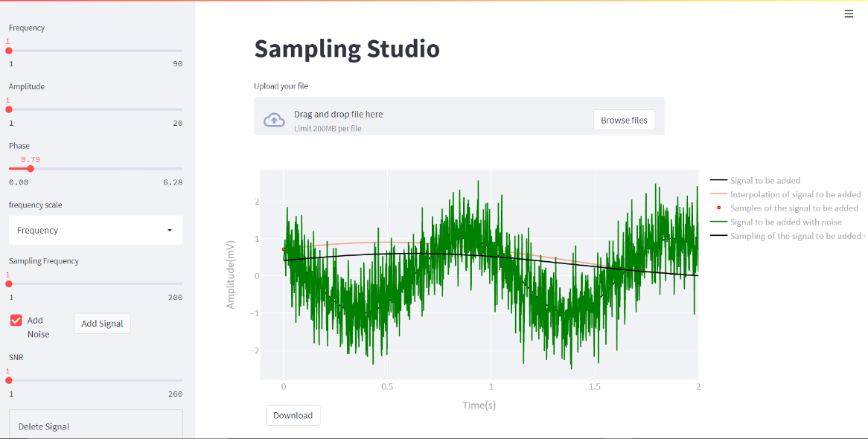Click the cloud upload icon in the file uploader
868x439 pixels.
point(275,118)
